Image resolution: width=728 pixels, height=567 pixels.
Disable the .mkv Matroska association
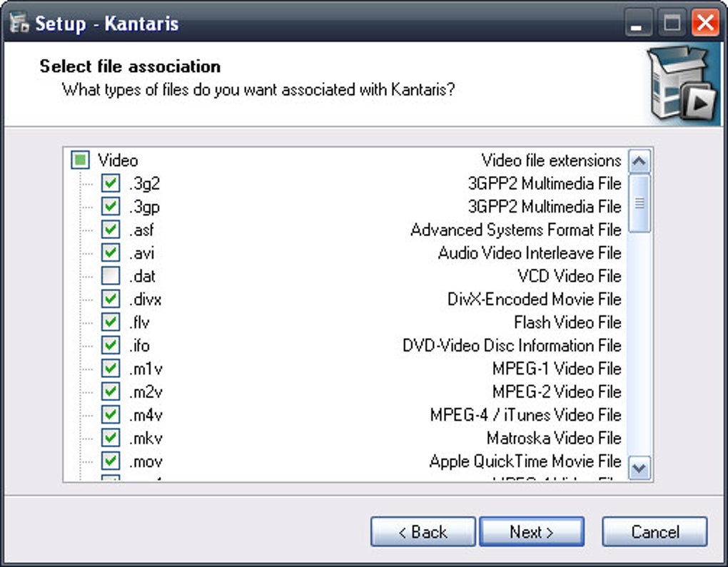pyautogui.click(x=110, y=438)
